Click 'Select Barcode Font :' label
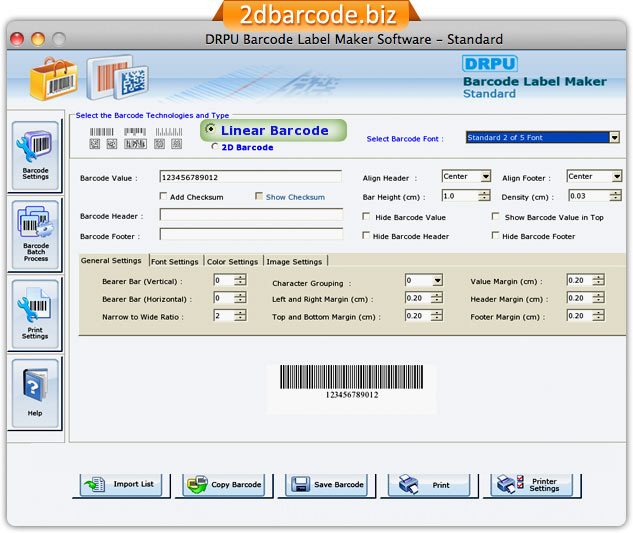The image size is (633, 533). click(405, 139)
